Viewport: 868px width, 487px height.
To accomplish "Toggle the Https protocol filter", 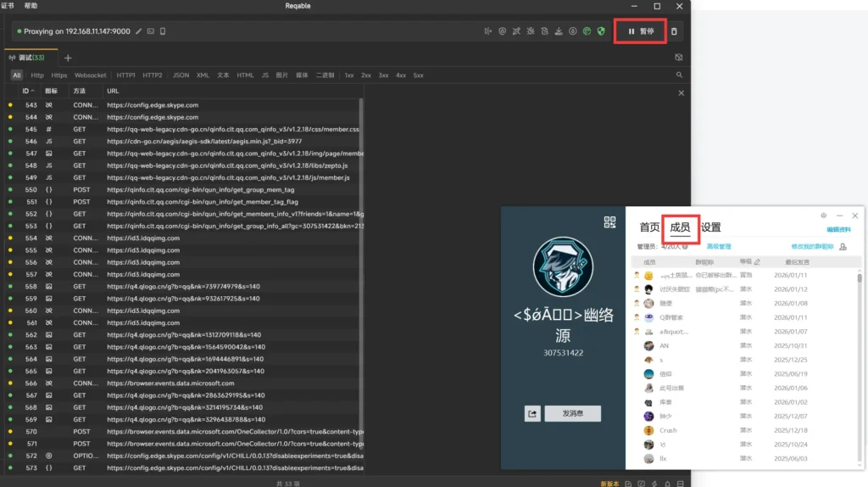I will [x=59, y=75].
